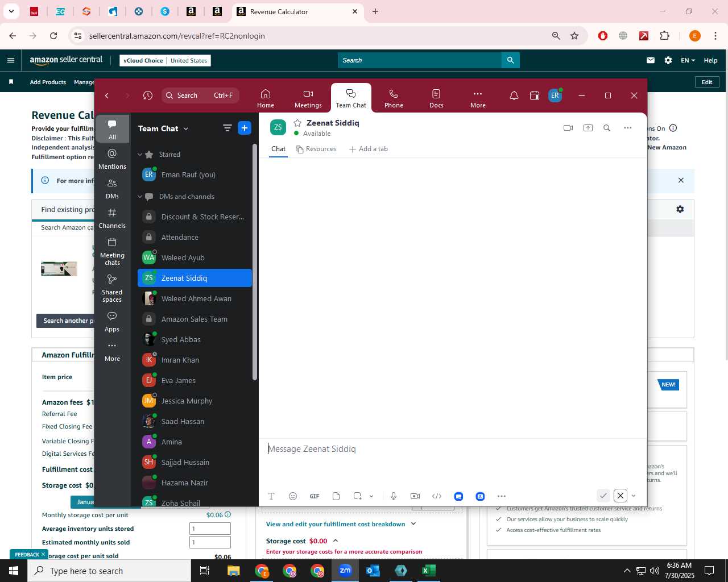
Task: Switch to the Phone tab in Zoom
Action: pyautogui.click(x=394, y=98)
